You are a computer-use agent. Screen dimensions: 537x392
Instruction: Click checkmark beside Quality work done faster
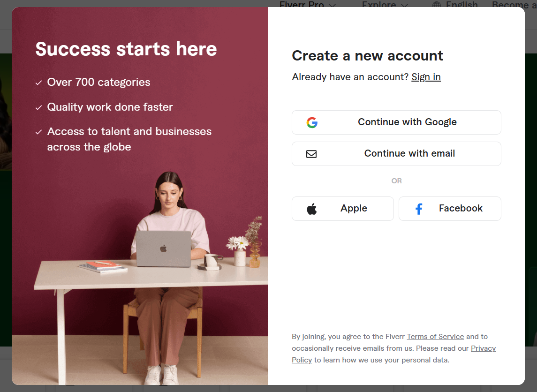39,107
